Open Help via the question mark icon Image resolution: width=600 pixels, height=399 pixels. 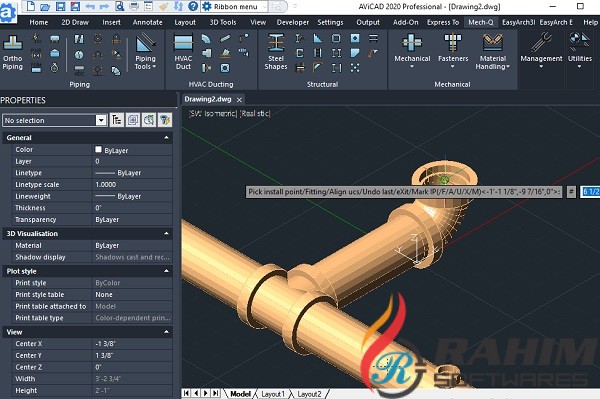tap(193, 6)
